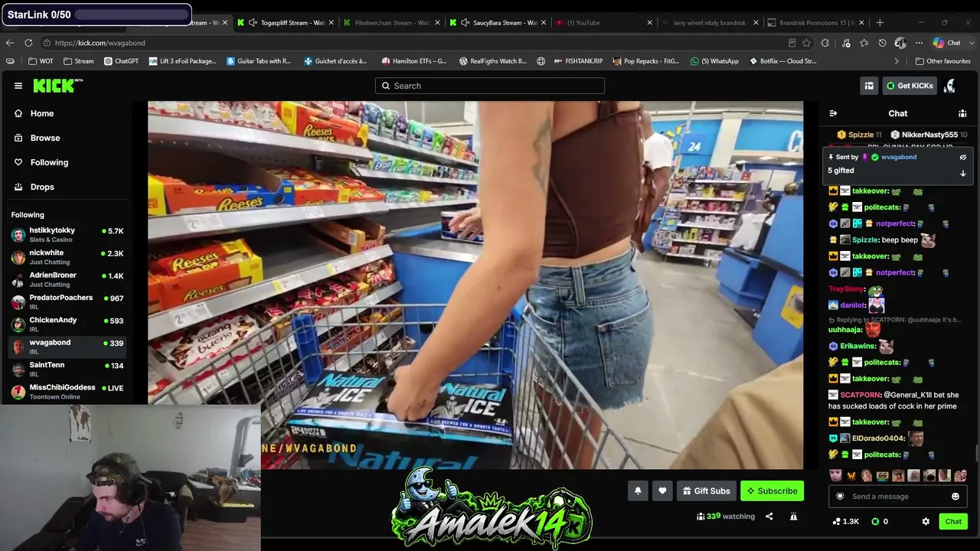
Task: Expand the pinned message down arrow
Action: click(x=963, y=173)
